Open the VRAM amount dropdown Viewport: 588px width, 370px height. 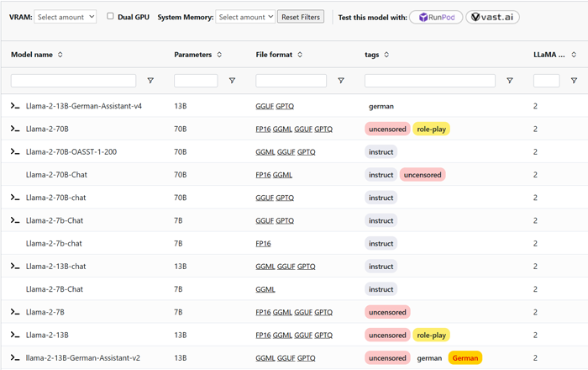[x=66, y=16]
